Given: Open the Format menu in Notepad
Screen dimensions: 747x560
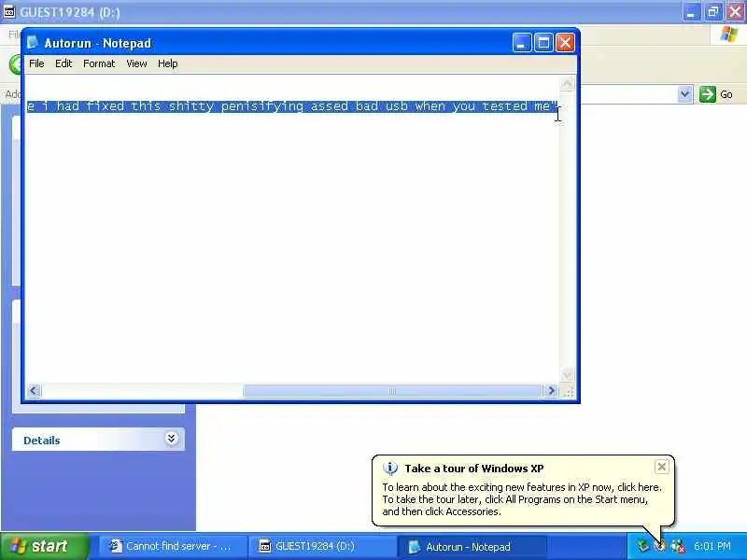Looking at the screenshot, I should [x=99, y=63].
